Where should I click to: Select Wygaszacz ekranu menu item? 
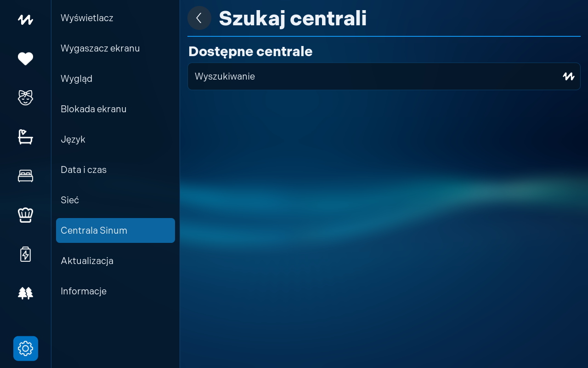point(115,48)
